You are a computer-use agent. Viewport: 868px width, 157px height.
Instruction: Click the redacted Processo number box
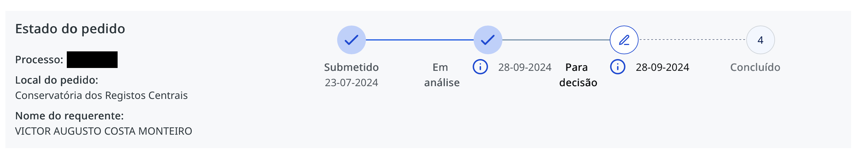point(92,59)
